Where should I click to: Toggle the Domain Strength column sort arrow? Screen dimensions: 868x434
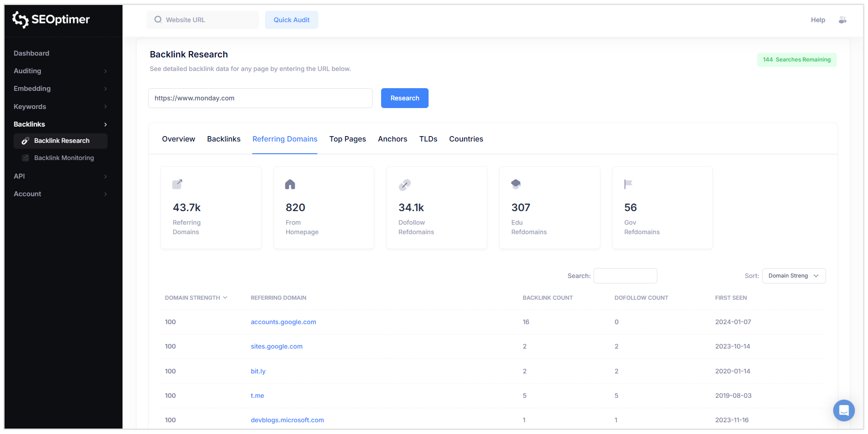[225, 297]
